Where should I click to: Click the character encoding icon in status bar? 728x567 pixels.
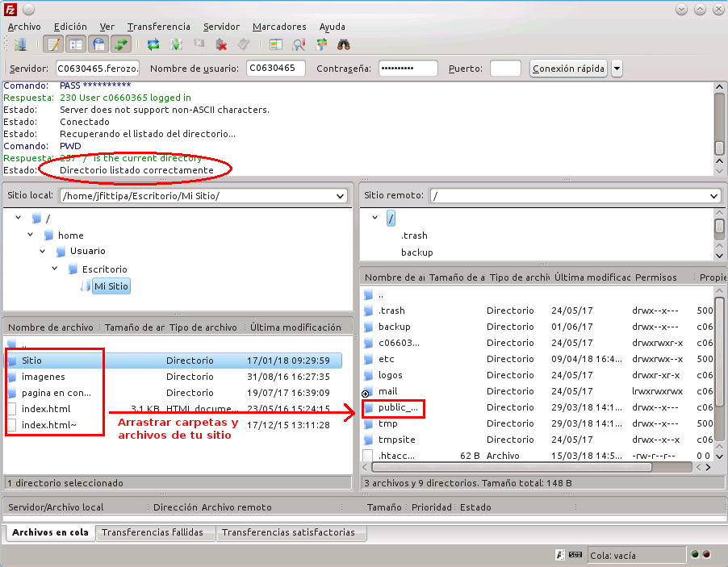[560, 554]
